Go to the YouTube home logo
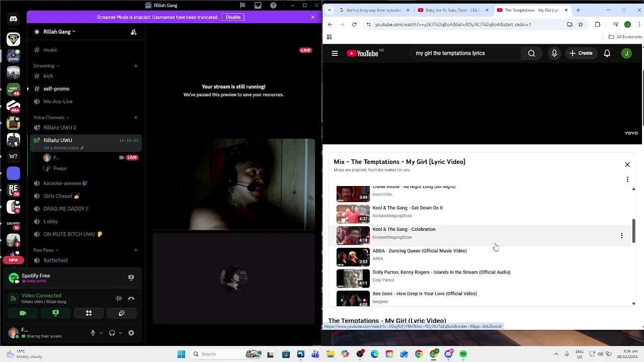 362,53
